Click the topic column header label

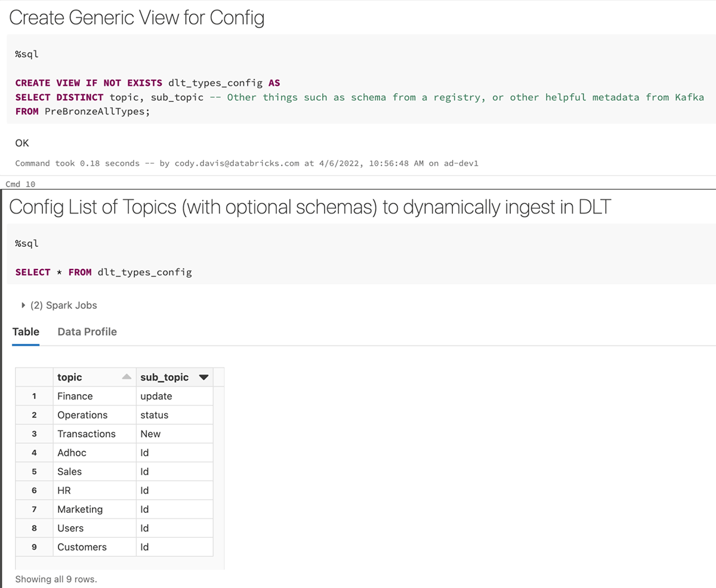click(x=70, y=377)
